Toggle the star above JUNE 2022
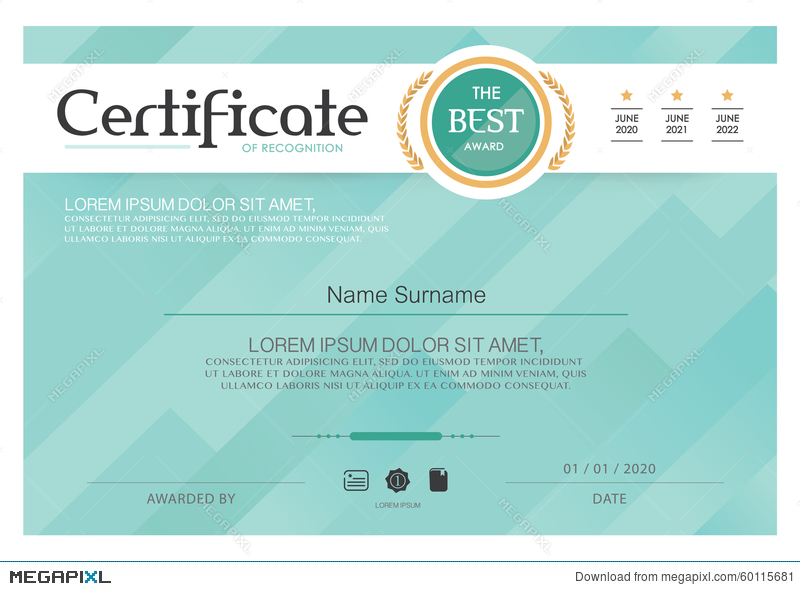Viewport: 800px width, 591px height. click(x=727, y=94)
